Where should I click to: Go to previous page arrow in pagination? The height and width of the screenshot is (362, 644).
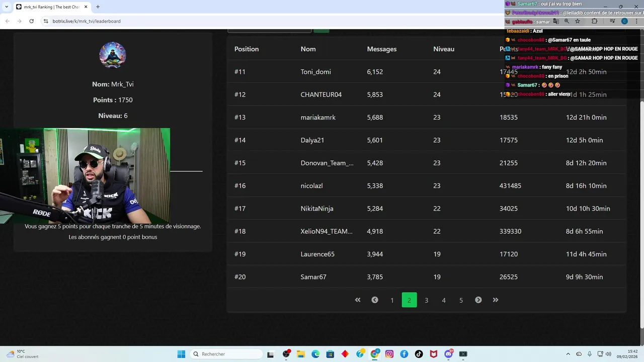(375, 300)
